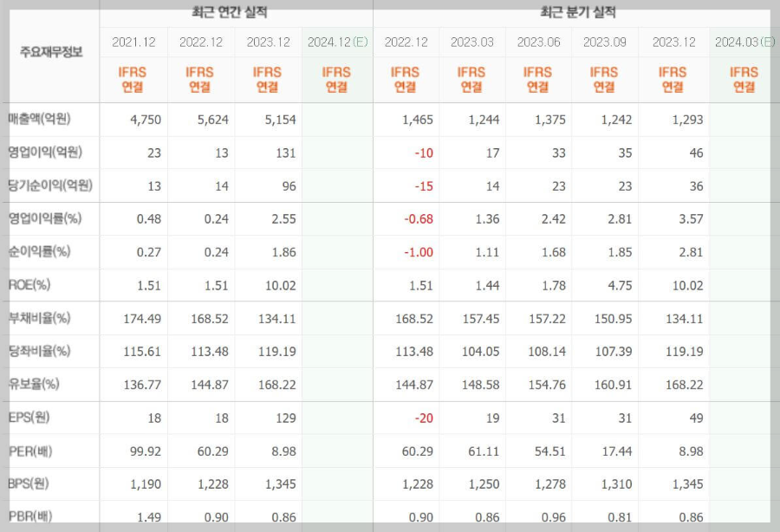This screenshot has width=780, height=532.
Task: Click the operating margin value 2.55
Action: click(x=283, y=219)
